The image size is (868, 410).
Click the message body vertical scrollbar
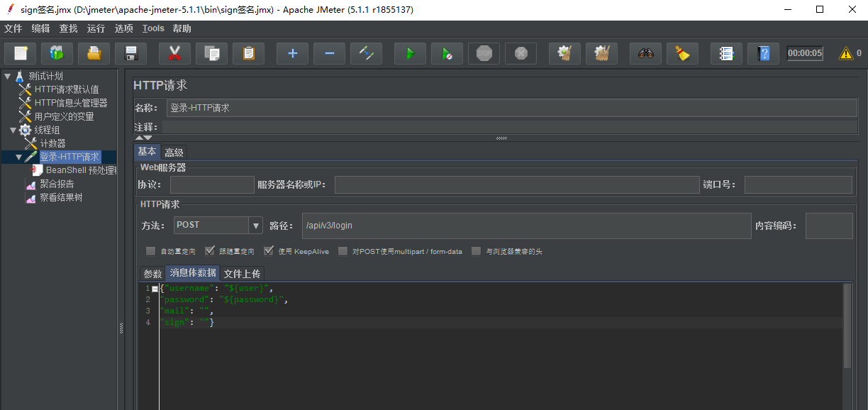pyautogui.click(x=847, y=326)
